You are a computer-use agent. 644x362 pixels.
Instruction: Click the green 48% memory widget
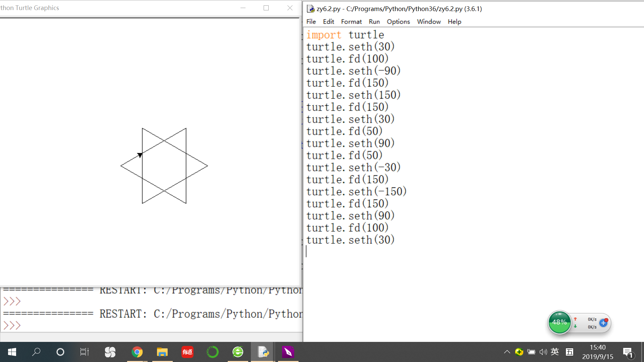click(559, 322)
